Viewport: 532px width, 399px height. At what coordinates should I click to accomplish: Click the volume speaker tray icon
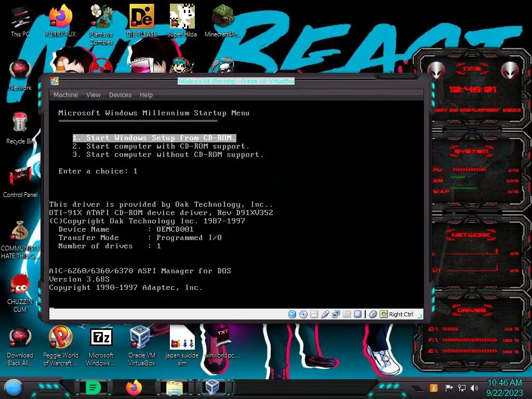474,388
